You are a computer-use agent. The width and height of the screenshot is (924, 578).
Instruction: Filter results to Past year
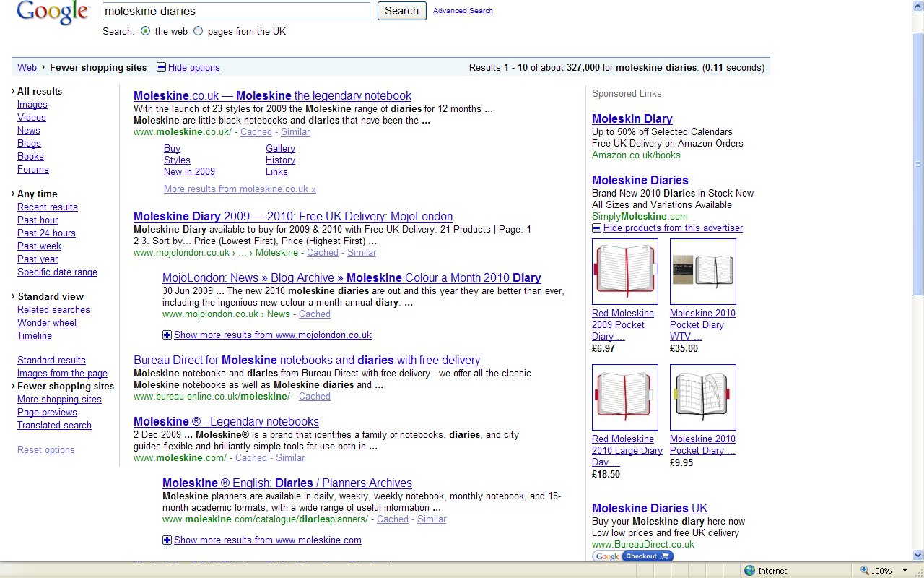point(38,259)
